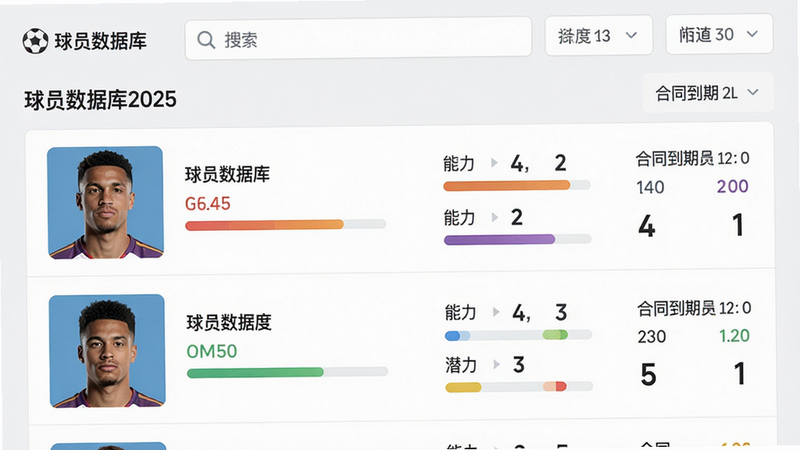
Task: Click the magnifier search icon
Action: pyautogui.click(x=206, y=40)
